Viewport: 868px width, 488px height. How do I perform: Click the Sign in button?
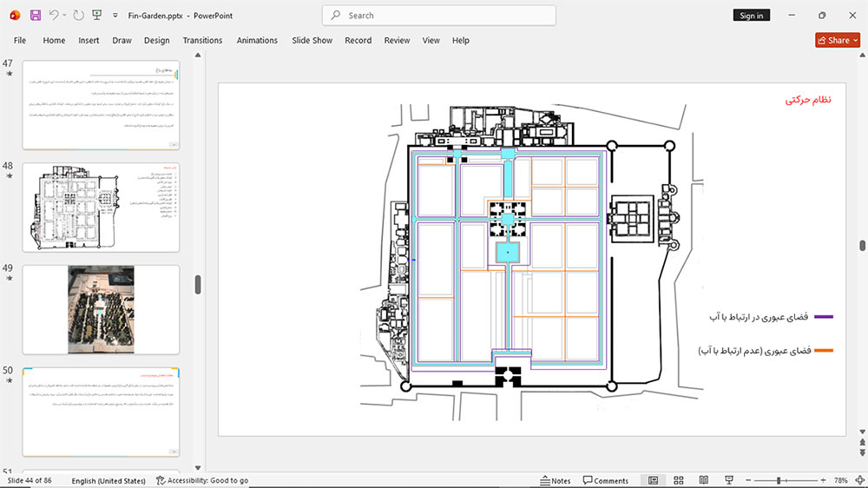[x=751, y=16]
